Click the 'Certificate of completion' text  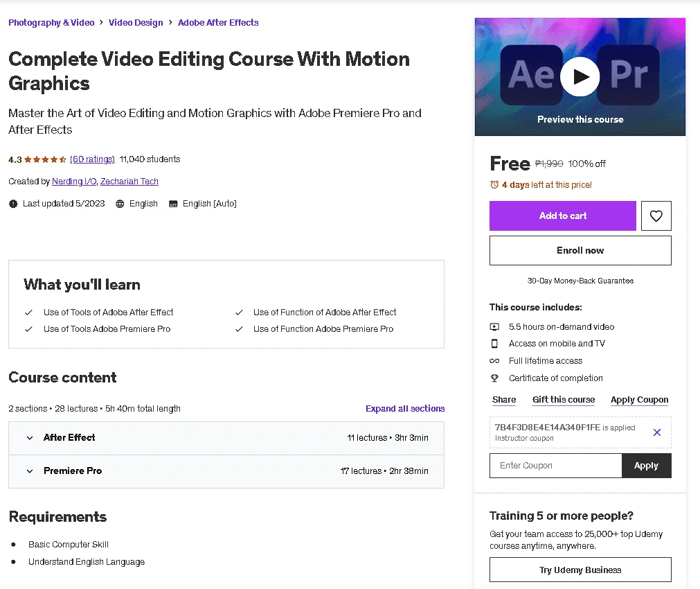[555, 378]
